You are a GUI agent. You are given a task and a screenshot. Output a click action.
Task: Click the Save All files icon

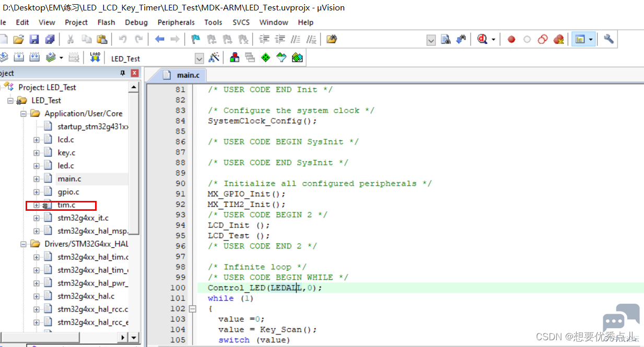pyautogui.click(x=50, y=39)
